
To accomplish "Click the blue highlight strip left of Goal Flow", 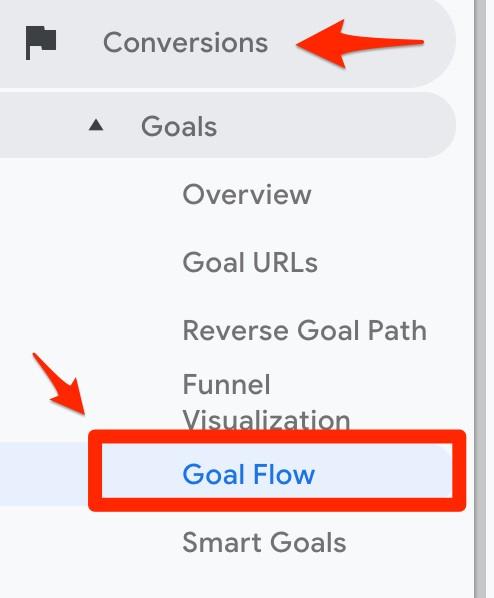I will point(43,474).
